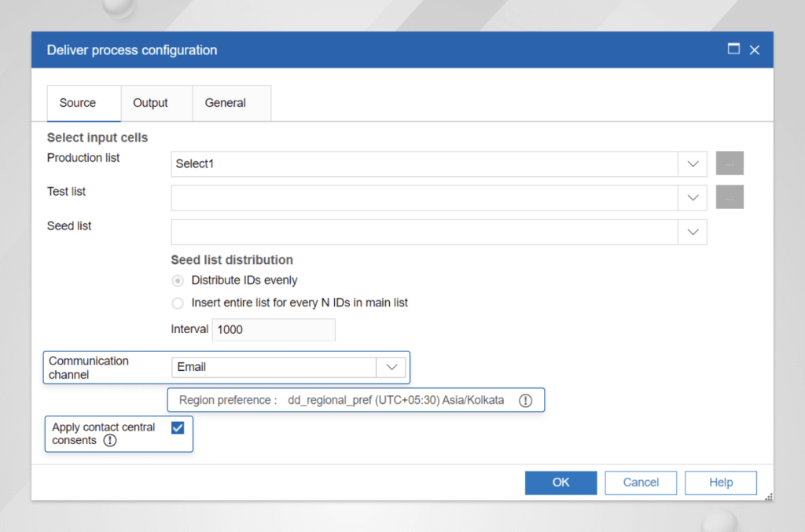Expand the Communication channel dropdown showing Email
The height and width of the screenshot is (532, 805).
click(x=391, y=366)
